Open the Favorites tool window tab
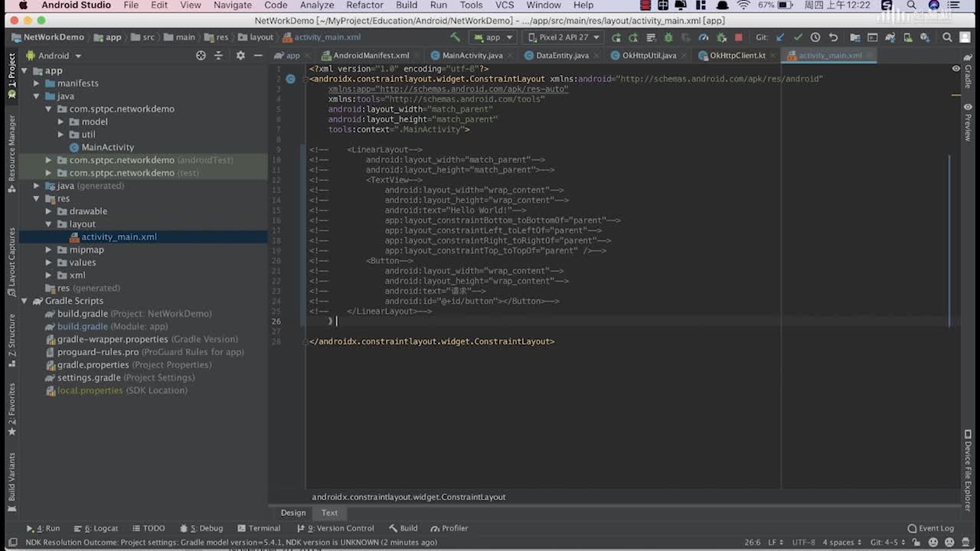Image resolution: width=980 pixels, height=551 pixels. tap(11, 409)
